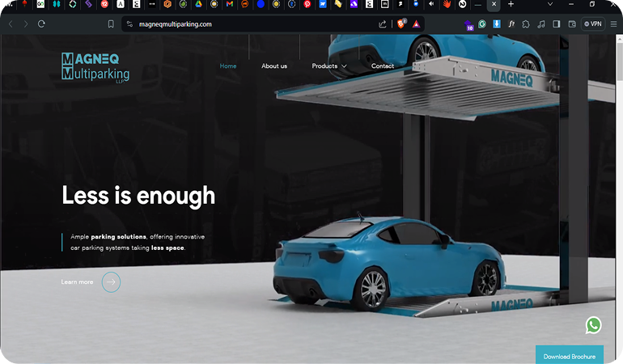Open the fonts finder extension
Image resolution: width=623 pixels, height=364 pixels.
click(x=511, y=24)
